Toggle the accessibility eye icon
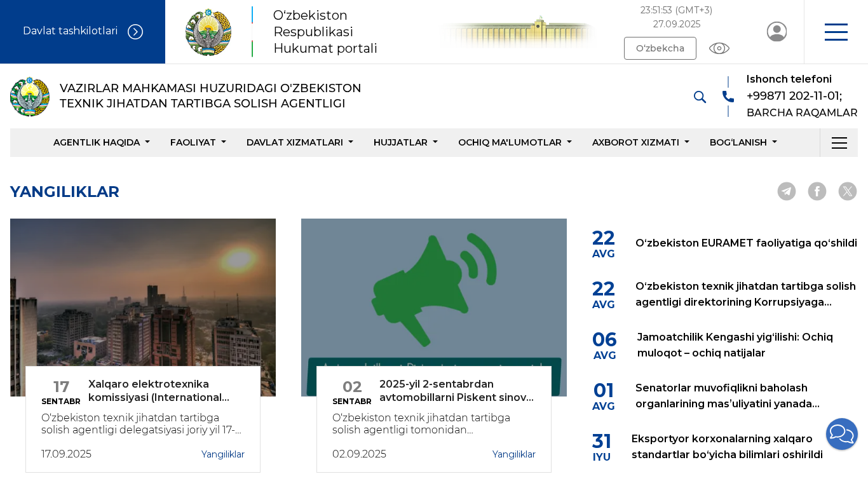 click(719, 48)
